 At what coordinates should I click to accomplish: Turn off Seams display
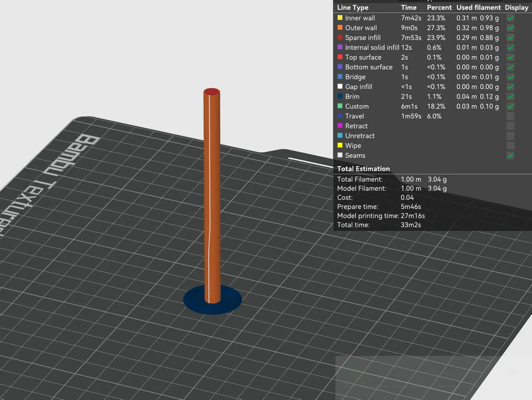(510, 155)
